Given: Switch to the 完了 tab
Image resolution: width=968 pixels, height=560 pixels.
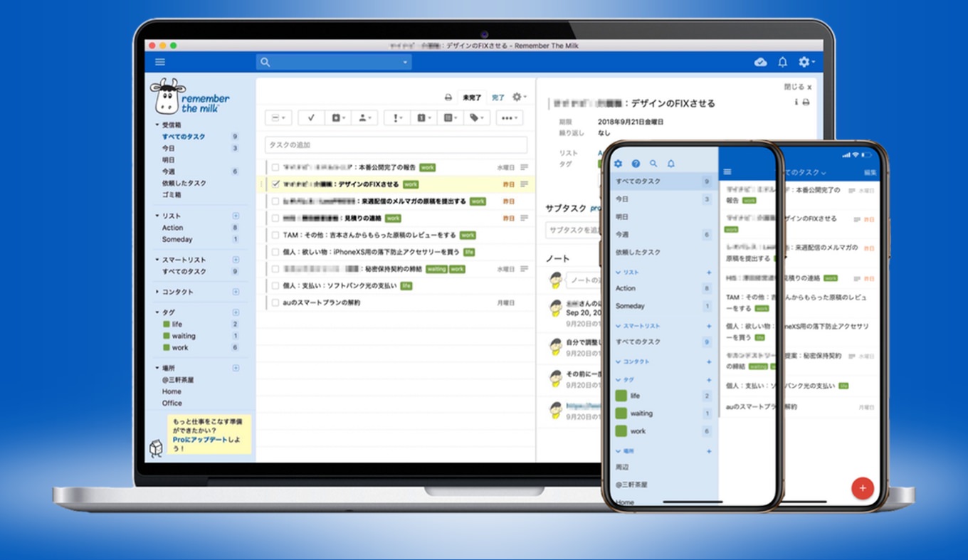Looking at the screenshot, I should point(498,97).
